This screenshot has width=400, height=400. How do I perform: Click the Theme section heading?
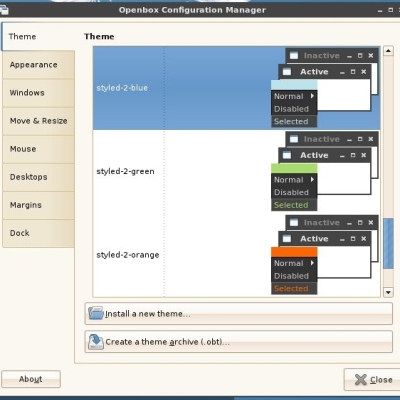(99, 36)
